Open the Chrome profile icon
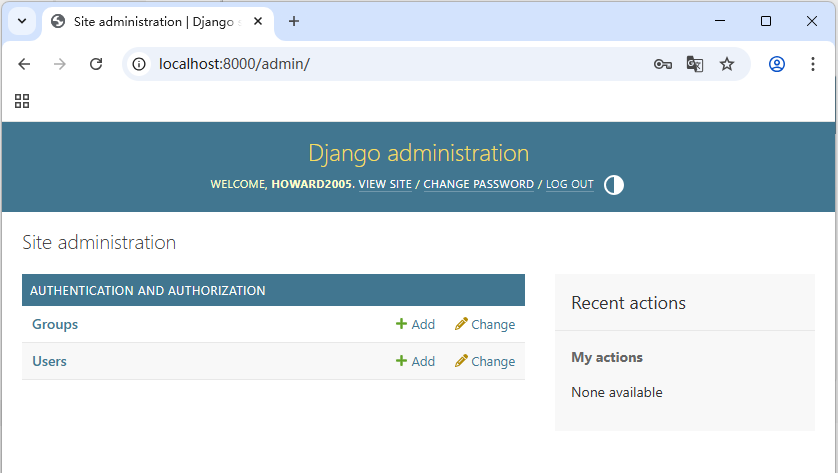Viewport: 838px width, 473px height. [777, 64]
